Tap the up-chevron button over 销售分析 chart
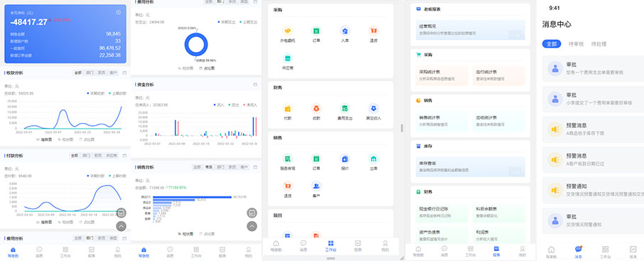644x261 pixels. [x=252, y=226]
